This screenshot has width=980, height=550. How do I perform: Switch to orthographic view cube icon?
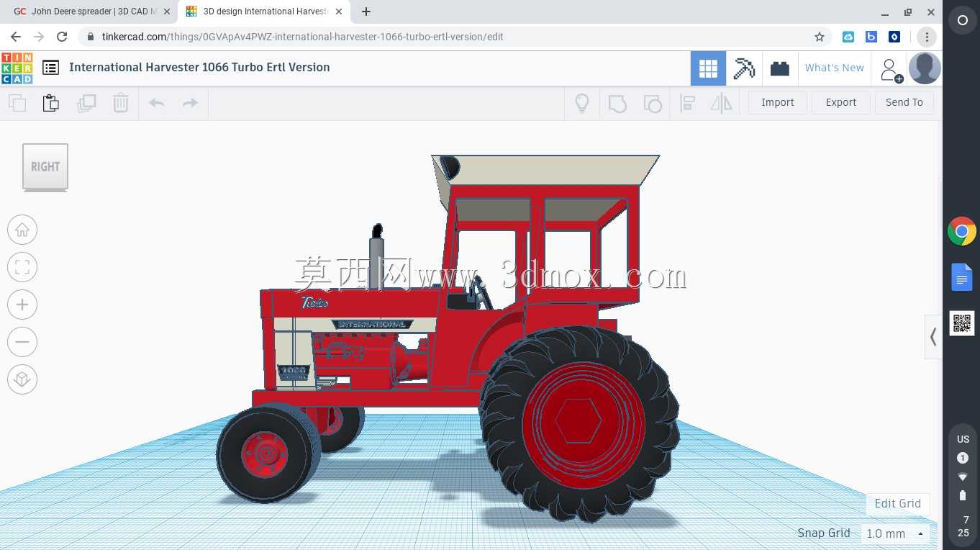click(x=22, y=379)
